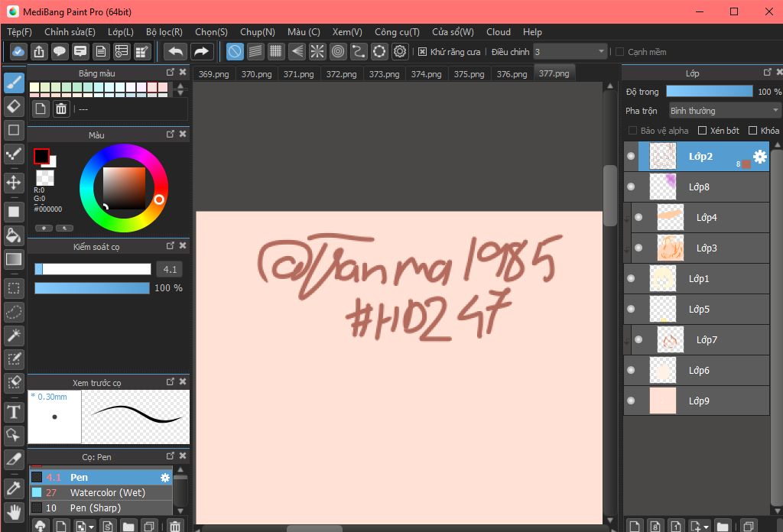Open the Bộ lọc(R) filter menu
Viewport: 783px width, 532px height.
pos(164,32)
